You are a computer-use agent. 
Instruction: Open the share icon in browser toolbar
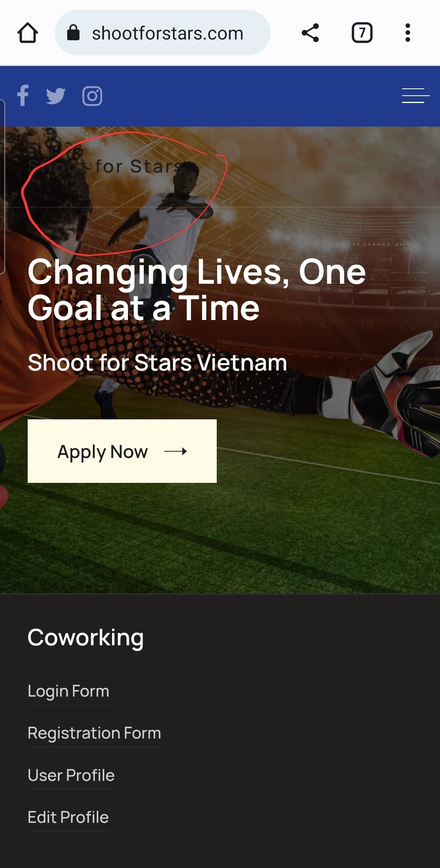click(310, 33)
